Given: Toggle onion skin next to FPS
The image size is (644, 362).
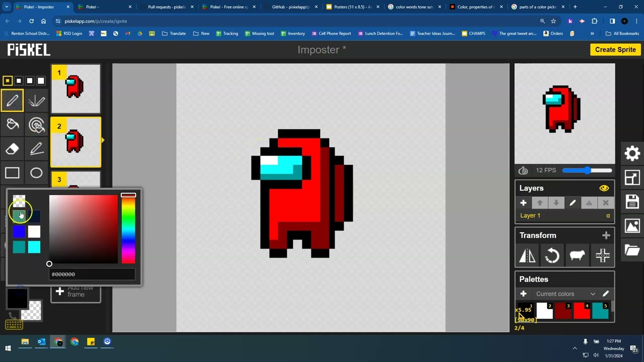Looking at the screenshot, I should (x=523, y=170).
